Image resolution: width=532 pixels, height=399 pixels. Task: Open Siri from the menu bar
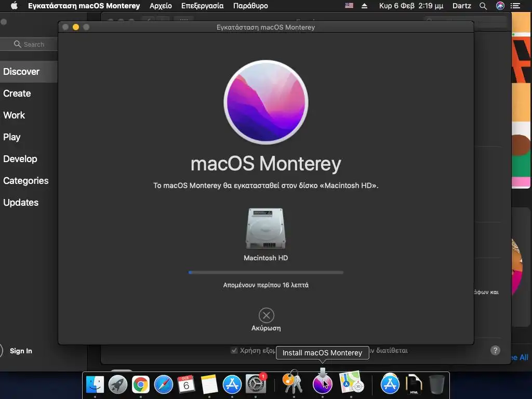[500, 6]
